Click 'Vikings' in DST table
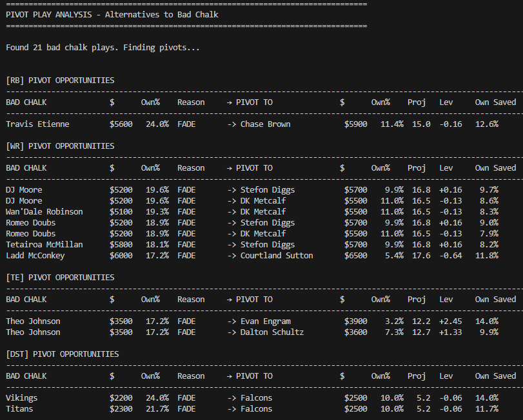 [22, 398]
